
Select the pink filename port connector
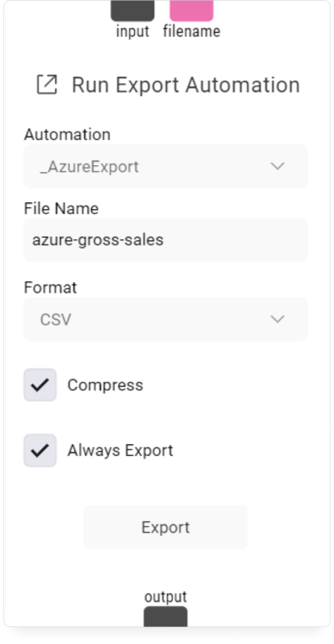191,11
